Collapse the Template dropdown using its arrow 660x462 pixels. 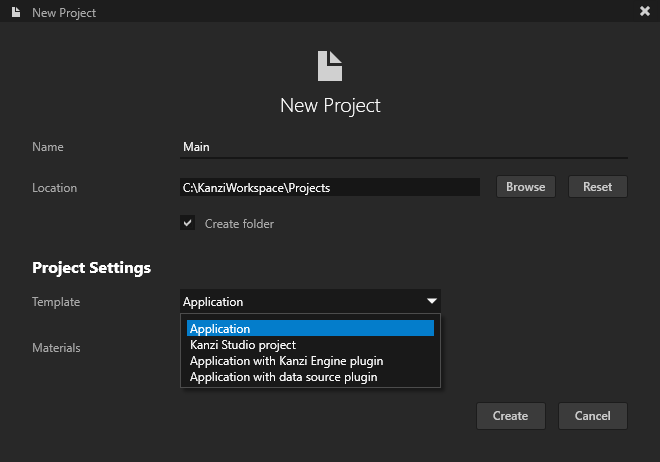pyautogui.click(x=431, y=301)
